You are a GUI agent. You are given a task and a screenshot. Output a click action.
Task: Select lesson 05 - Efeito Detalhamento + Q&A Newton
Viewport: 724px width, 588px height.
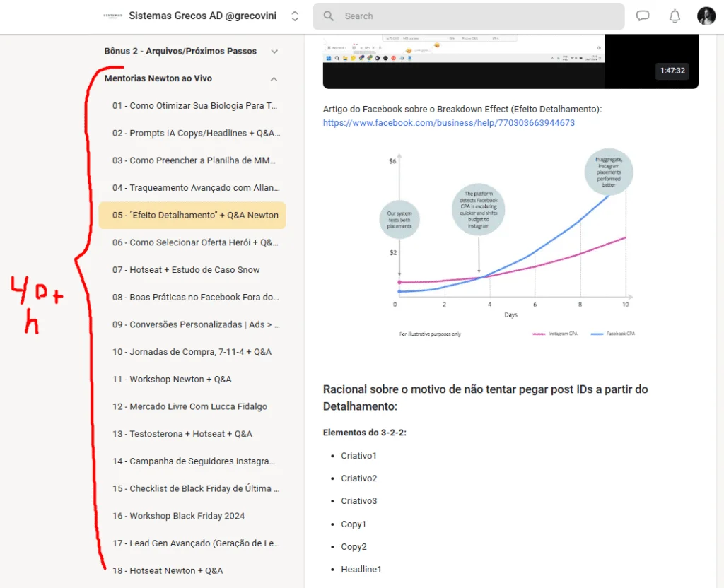coord(192,215)
